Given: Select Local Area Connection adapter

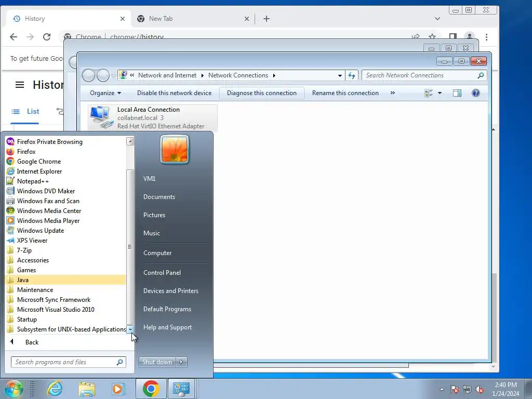Looking at the screenshot, I should coord(153,118).
